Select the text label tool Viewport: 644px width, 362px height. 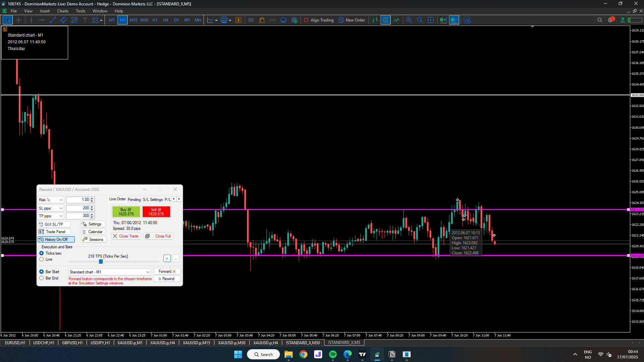coord(85,20)
